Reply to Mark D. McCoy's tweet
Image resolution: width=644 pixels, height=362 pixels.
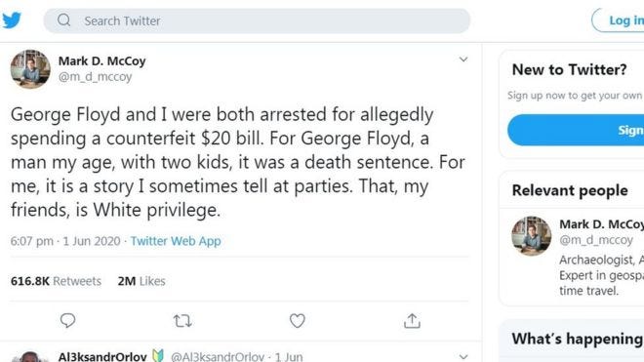[x=67, y=320]
